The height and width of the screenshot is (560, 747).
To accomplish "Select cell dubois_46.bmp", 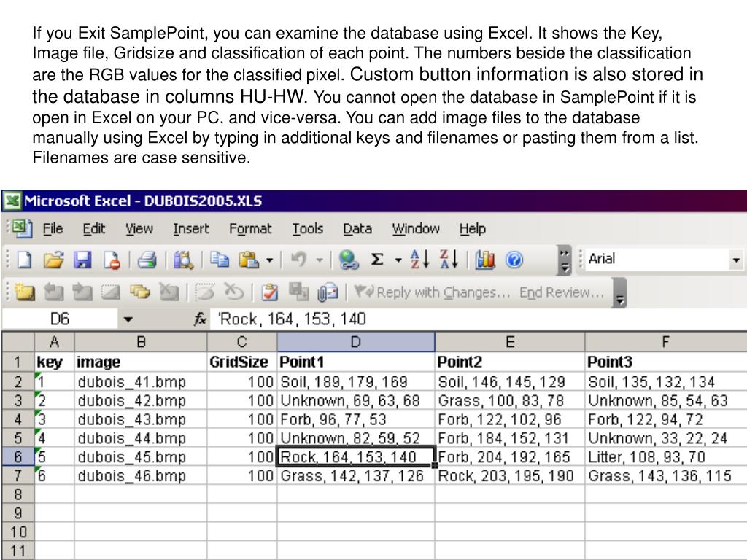I will point(141,475).
